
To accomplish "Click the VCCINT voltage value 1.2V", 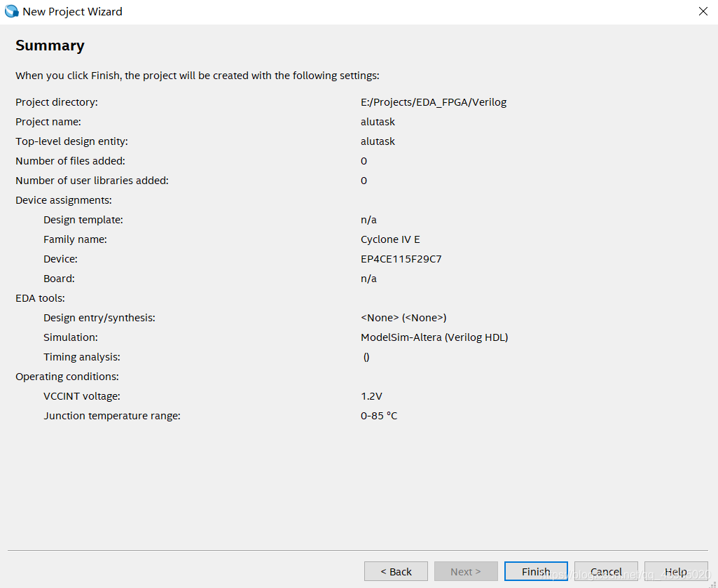I will pyautogui.click(x=373, y=395).
